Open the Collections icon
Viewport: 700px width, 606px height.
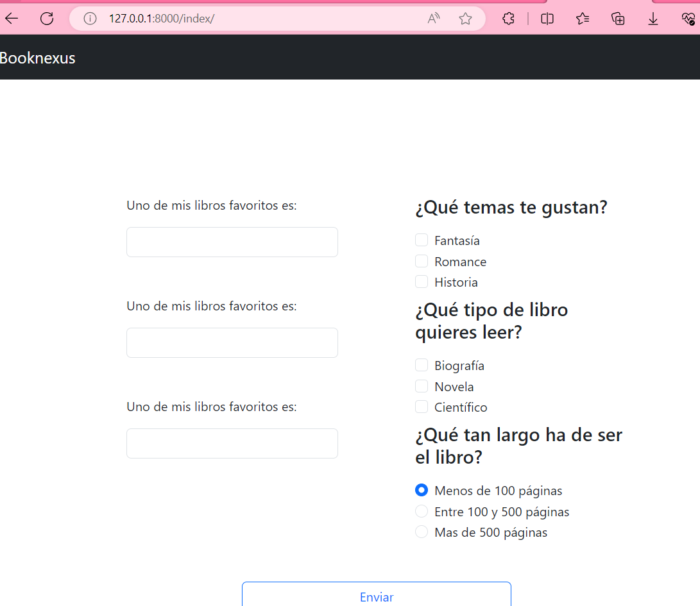coord(618,19)
